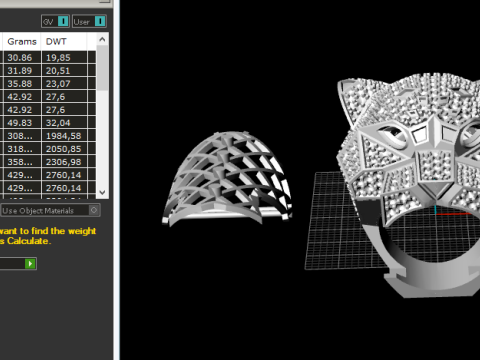Select the 2306,98 DWT cell
Viewport: 480px width, 360px height.
tap(64, 162)
